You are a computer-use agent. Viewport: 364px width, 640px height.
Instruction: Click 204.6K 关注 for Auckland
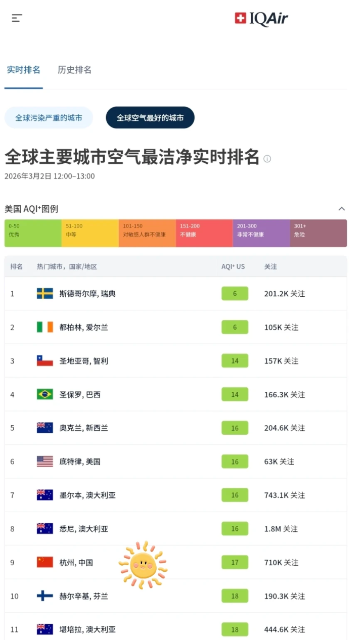(285, 428)
